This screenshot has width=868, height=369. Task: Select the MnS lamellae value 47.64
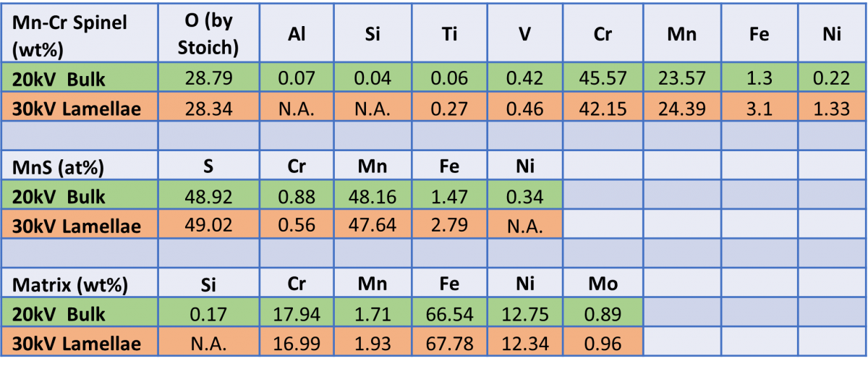point(372,226)
